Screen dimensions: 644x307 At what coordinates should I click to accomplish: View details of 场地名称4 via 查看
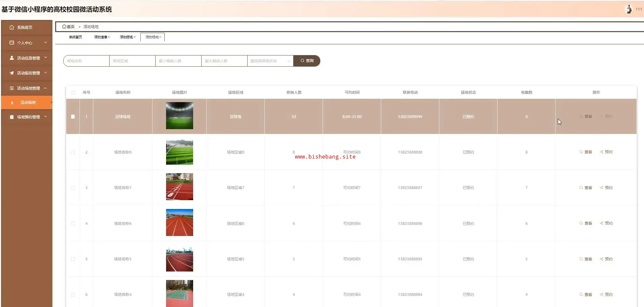pyautogui.click(x=586, y=294)
